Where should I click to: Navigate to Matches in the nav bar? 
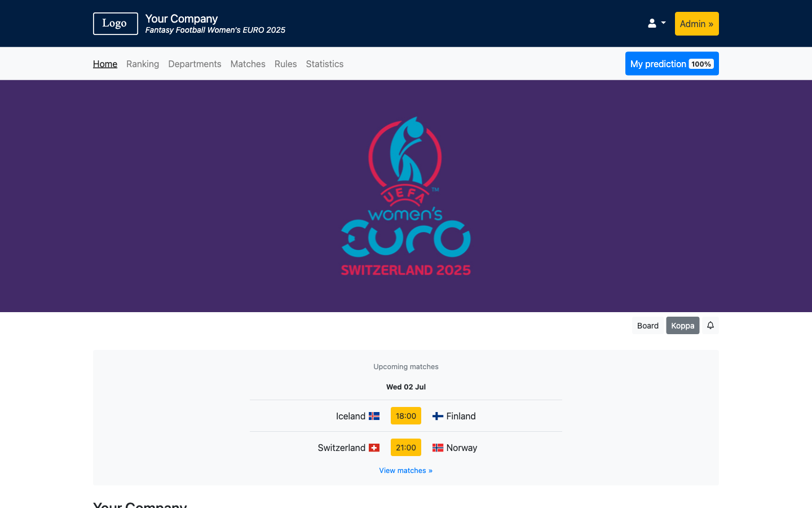pyautogui.click(x=248, y=64)
